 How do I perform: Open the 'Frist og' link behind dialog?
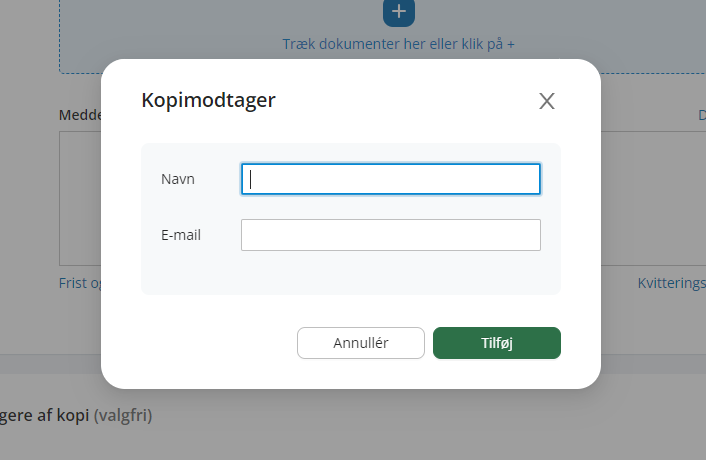click(80, 283)
